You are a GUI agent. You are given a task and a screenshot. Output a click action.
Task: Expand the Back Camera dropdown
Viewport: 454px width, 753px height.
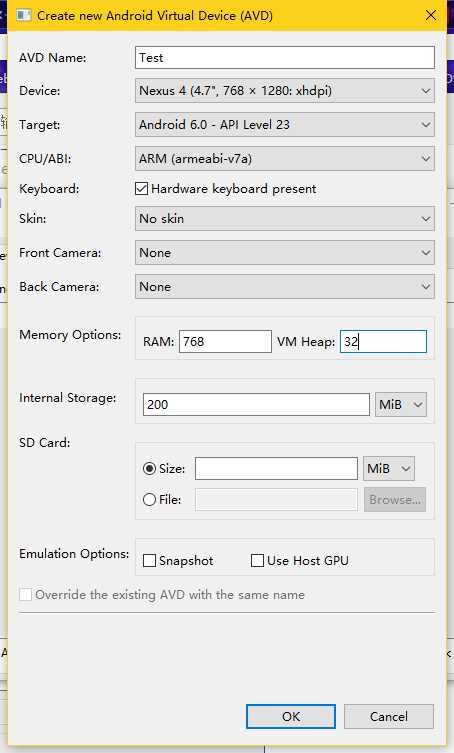pyautogui.click(x=285, y=287)
